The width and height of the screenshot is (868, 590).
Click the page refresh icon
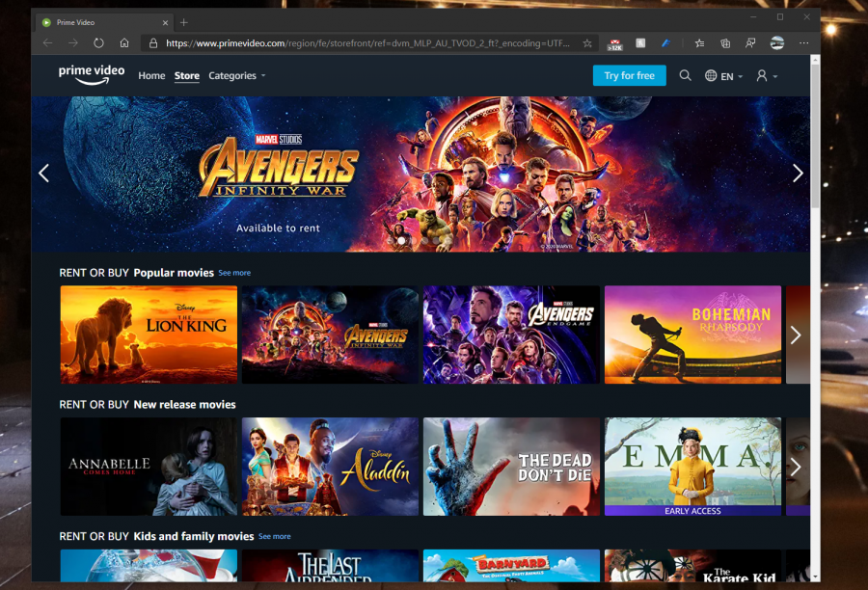pos(97,42)
